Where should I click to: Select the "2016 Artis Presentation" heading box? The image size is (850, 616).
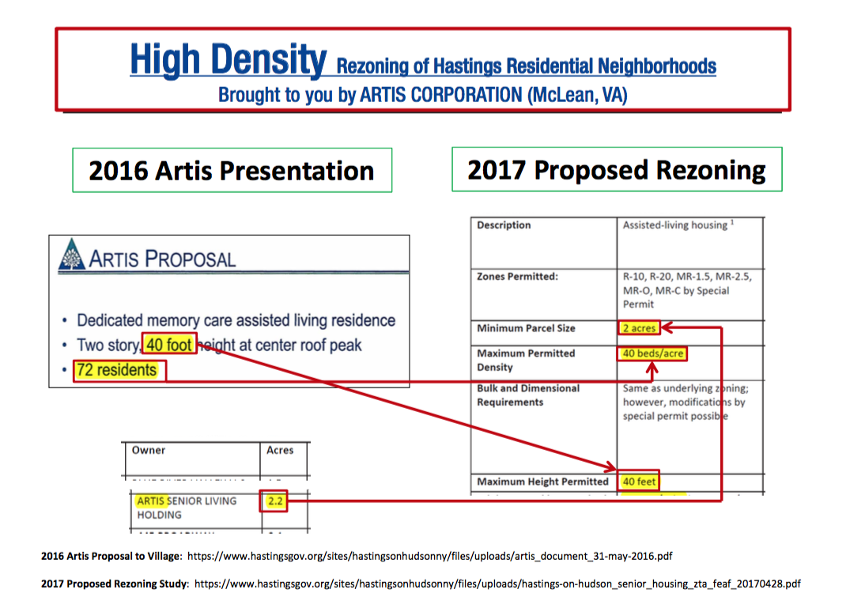[x=232, y=170]
